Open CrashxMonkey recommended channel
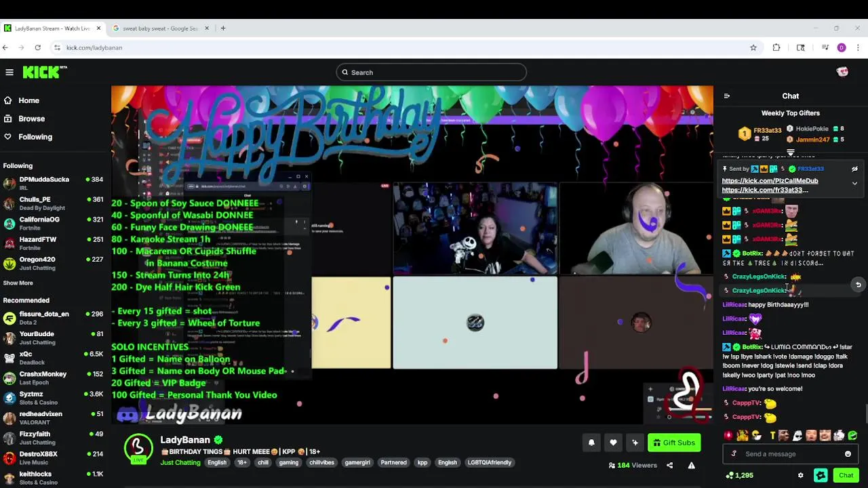 point(53,378)
